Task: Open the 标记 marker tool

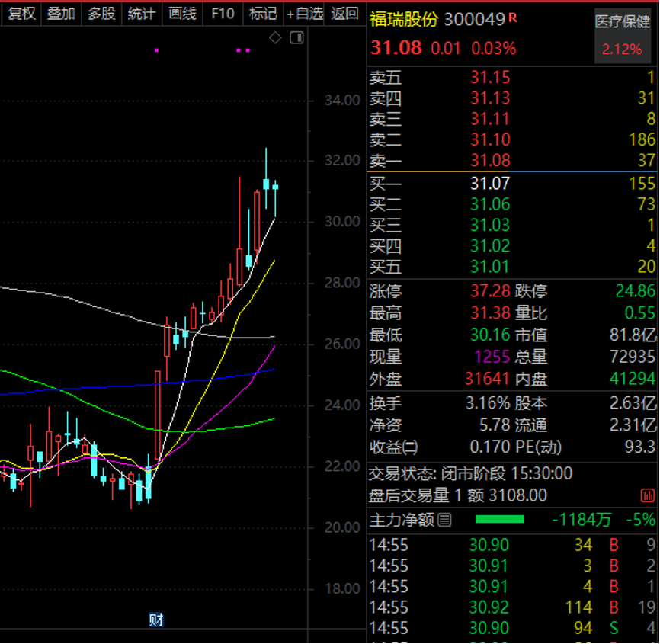Action: (x=262, y=14)
